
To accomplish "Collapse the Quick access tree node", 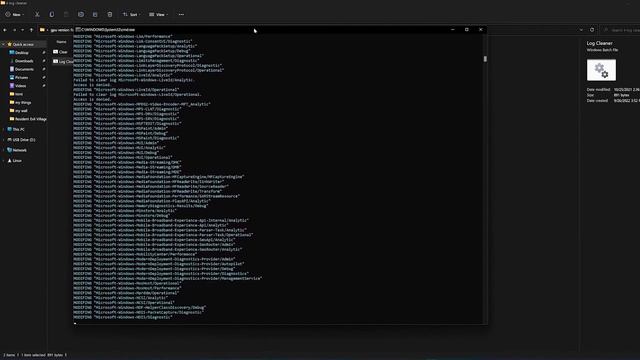I will click(3, 44).
